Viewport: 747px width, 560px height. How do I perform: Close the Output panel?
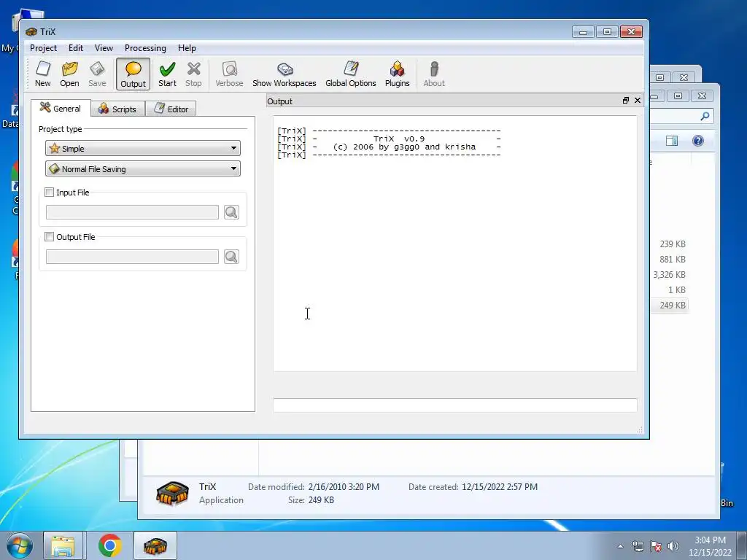point(638,101)
